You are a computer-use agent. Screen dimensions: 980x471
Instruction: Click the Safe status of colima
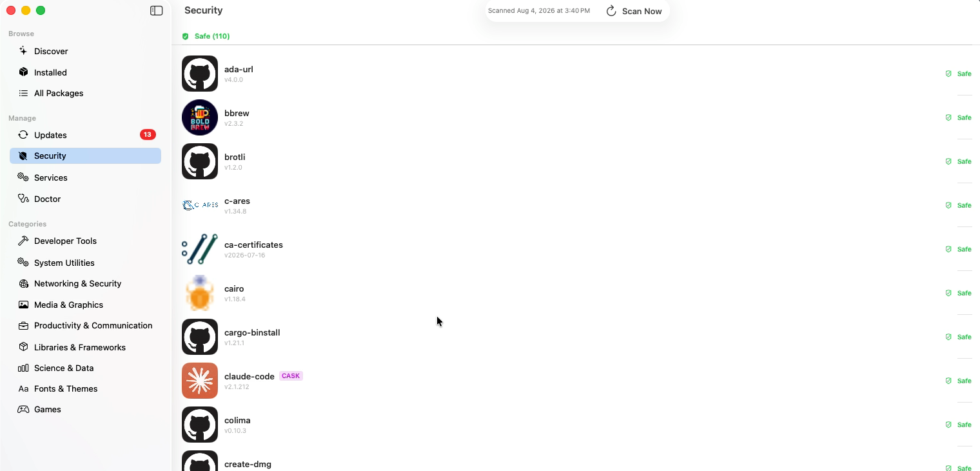[958, 425]
